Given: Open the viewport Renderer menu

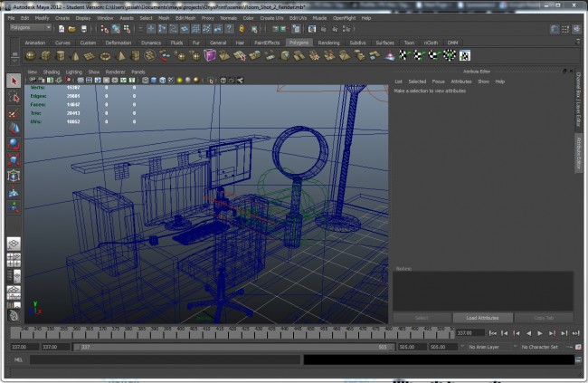Looking at the screenshot, I should 115,72.
